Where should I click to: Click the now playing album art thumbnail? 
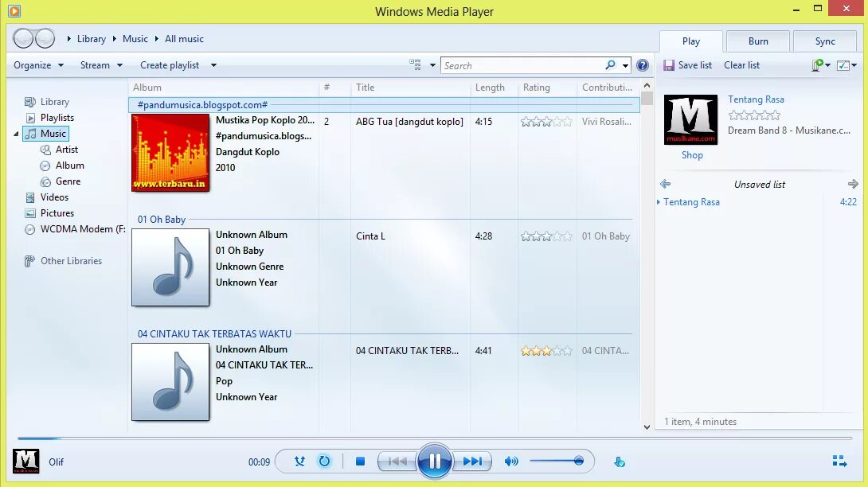pyautogui.click(x=26, y=461)
